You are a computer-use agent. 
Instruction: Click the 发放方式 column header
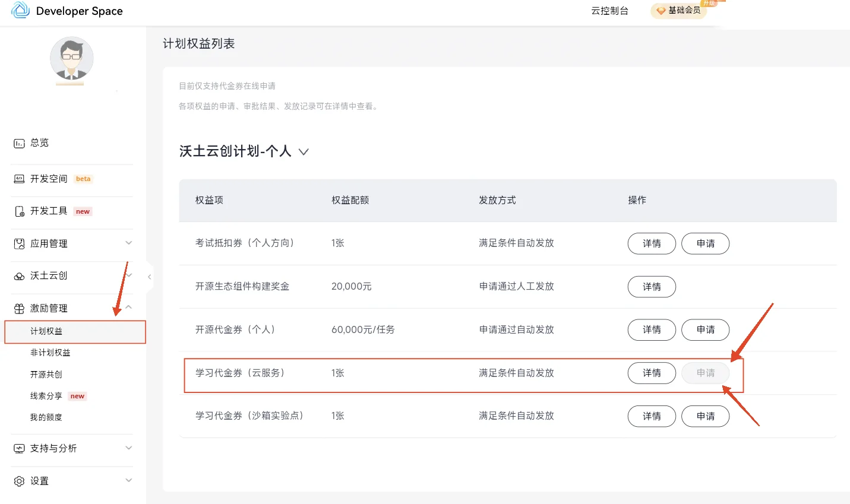498,200
